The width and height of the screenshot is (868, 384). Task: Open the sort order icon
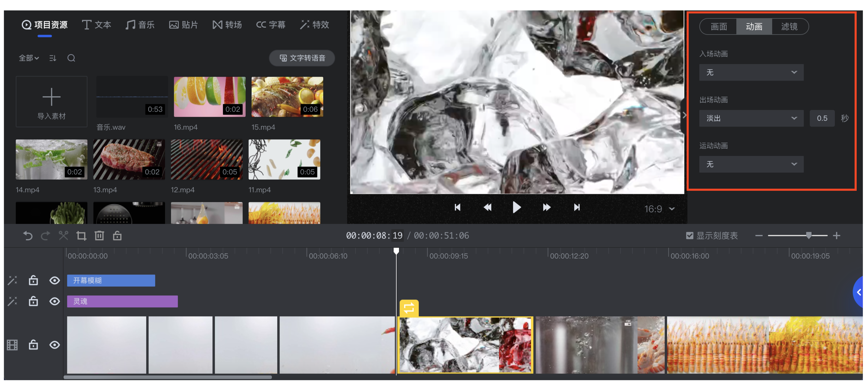pyautogui.click(x=53, y=58)
